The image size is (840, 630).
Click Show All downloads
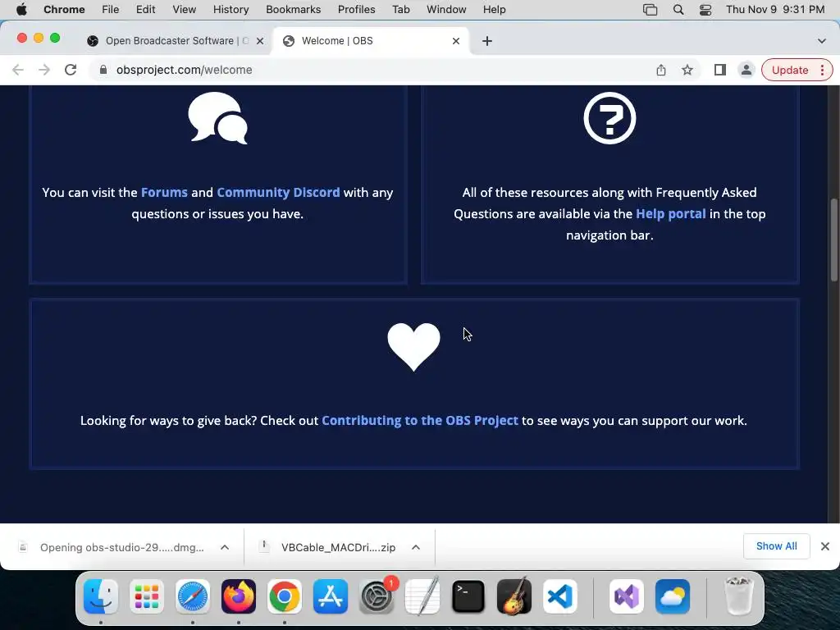[776, 546]
